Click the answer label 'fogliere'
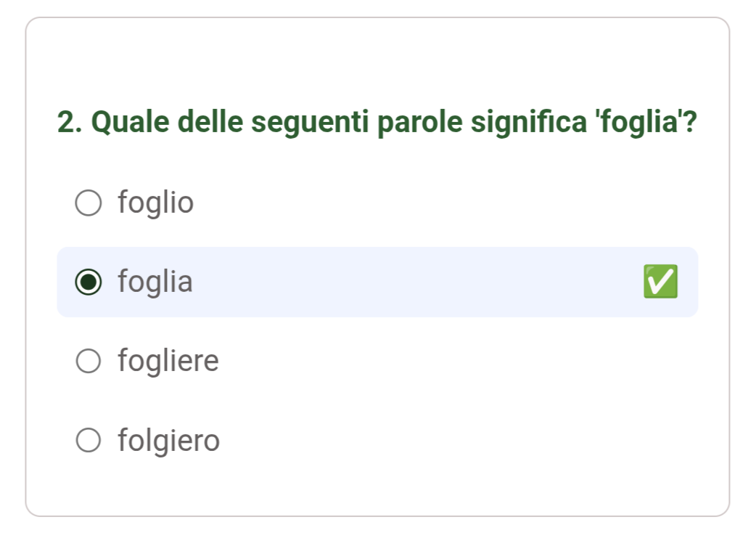The height and width of the screenshot is (541, 756). point(168,360)
